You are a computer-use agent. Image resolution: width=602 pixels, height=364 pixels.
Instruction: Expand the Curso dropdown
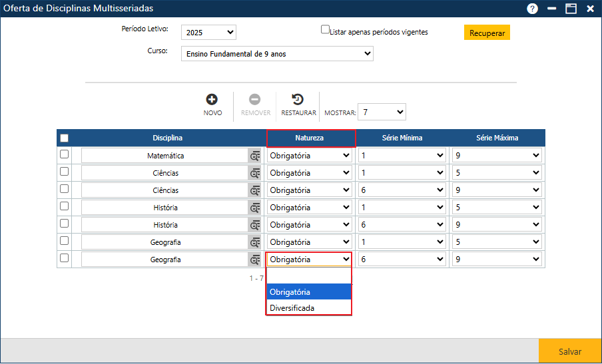click(277, 54)
